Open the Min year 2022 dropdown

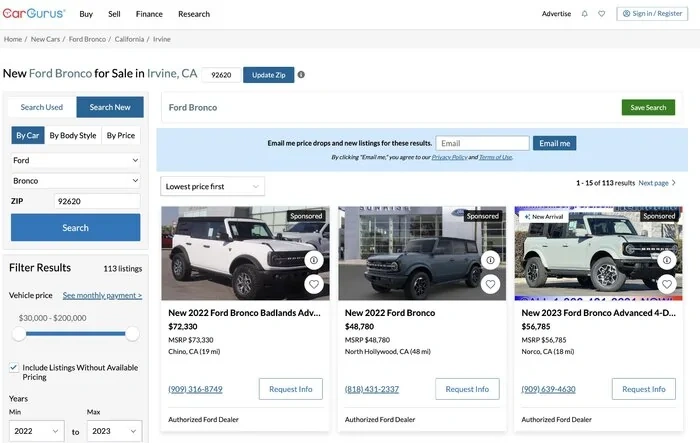pos(37,431)
